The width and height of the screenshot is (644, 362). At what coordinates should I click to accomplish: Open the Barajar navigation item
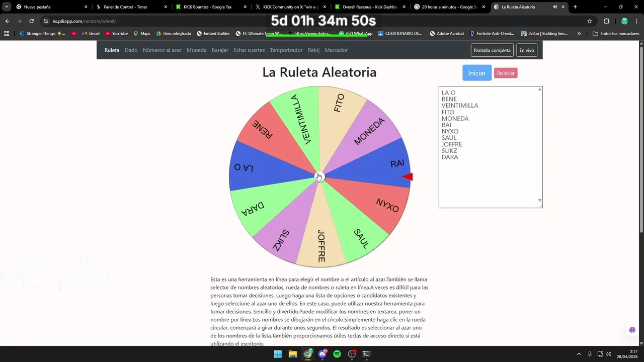coord(220,50)
